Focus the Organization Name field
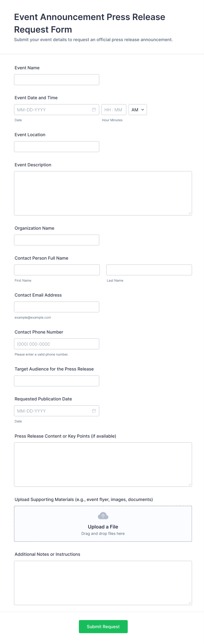 pyautogui.click(x=57, y=240)
